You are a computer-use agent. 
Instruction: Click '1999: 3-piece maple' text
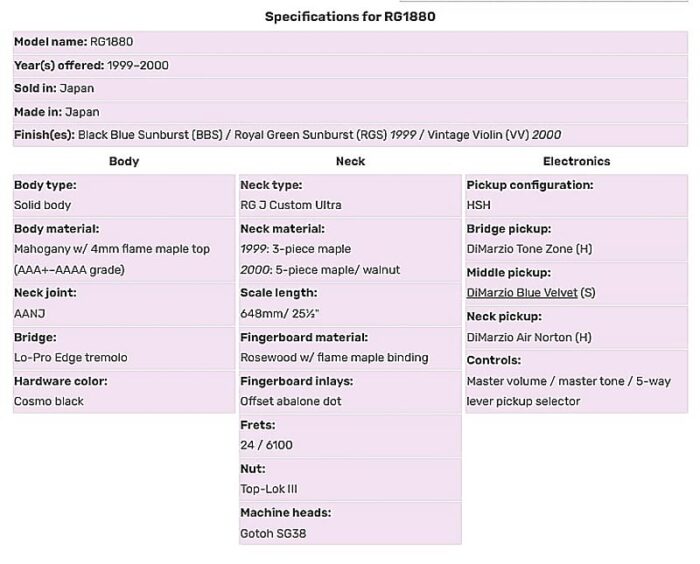296,249
